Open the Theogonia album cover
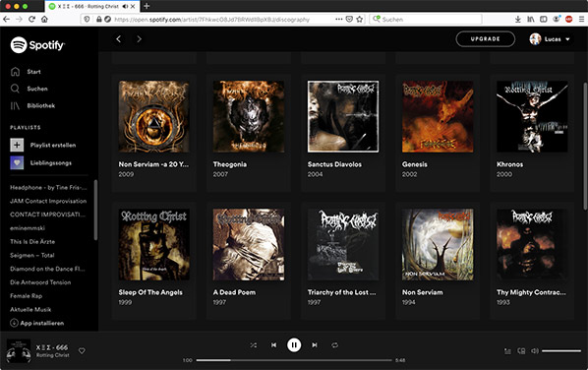588x370 pixels. pyautogui.click(x=248, y=116)
